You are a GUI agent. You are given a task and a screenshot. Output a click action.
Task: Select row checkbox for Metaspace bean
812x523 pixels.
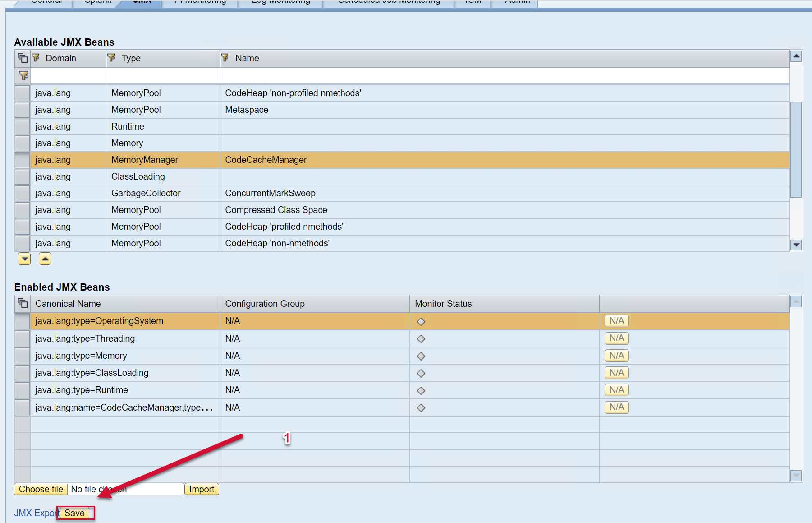click(x=22, y=110)
